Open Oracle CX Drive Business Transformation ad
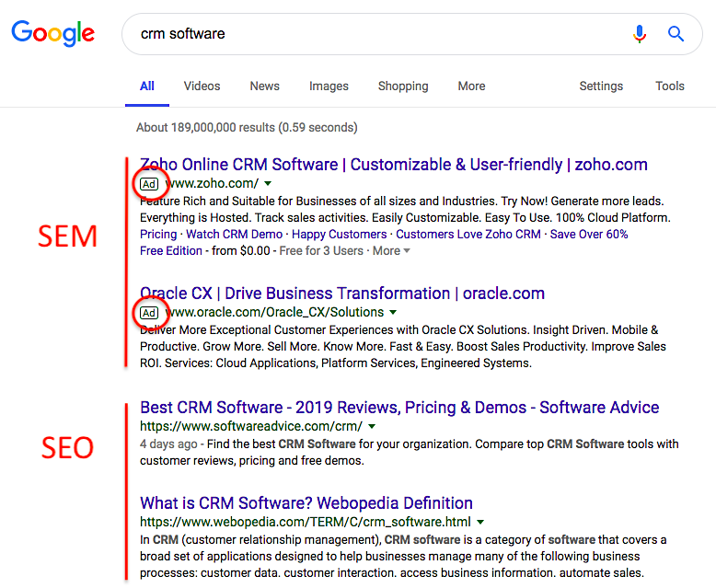 coord(342,294)
